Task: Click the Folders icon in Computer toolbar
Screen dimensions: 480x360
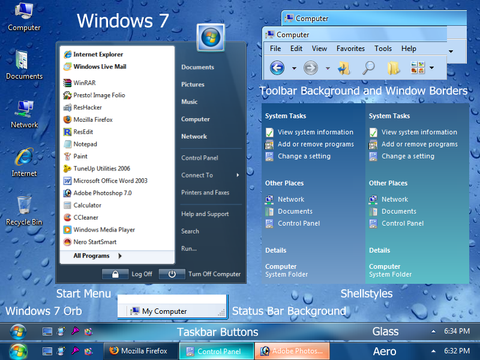Action: click(x=393, y=68)
